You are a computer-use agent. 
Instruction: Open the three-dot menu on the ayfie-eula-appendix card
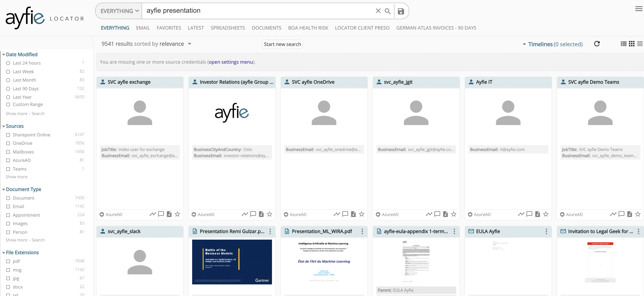[454, 231]
